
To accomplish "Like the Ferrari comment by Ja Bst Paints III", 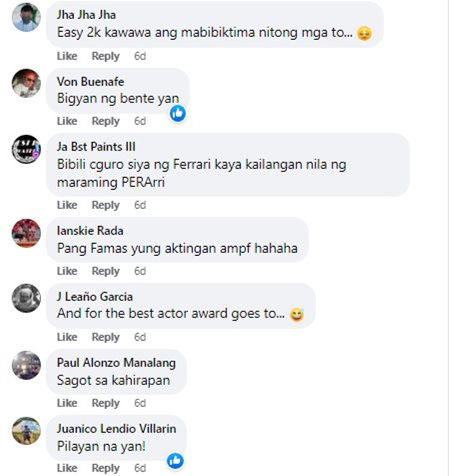I will 67,205.
